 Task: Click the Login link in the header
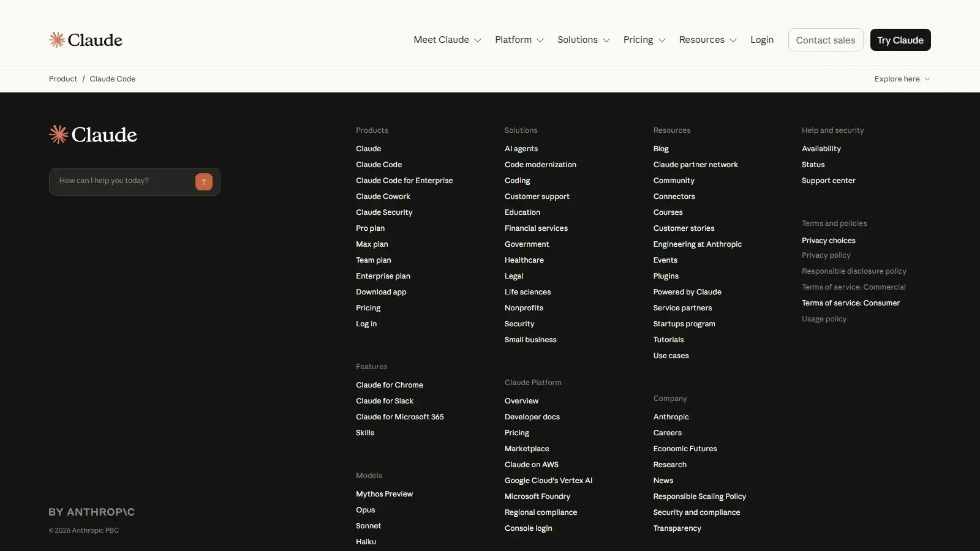[762, 40]
